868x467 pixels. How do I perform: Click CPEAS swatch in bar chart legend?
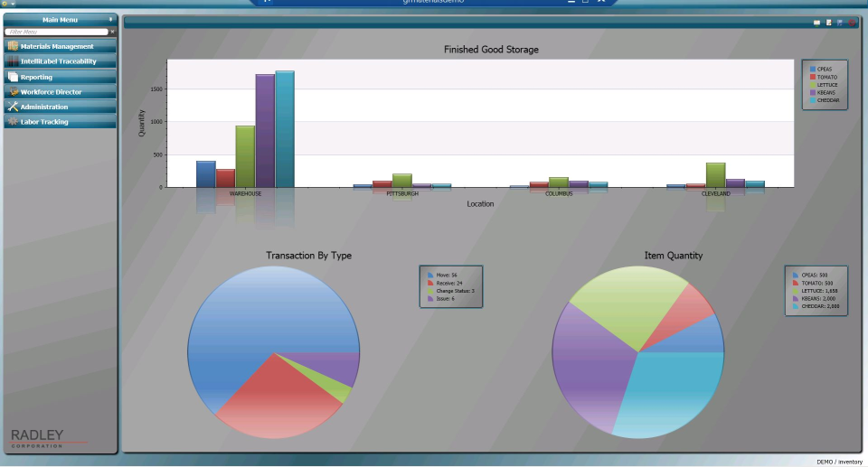(x=813, y=70)
